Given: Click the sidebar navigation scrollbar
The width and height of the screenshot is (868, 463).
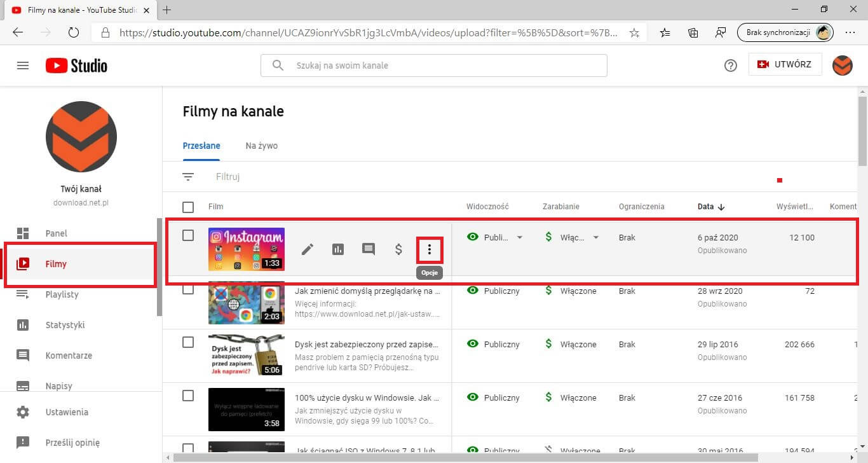Looking at the screenshot, I should point(159,267).
